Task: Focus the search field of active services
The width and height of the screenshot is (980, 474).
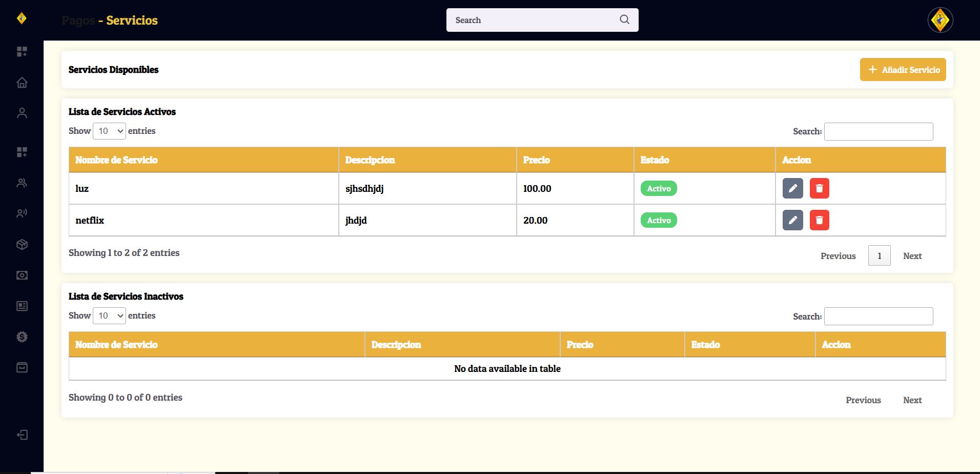Action: point(878,131)
